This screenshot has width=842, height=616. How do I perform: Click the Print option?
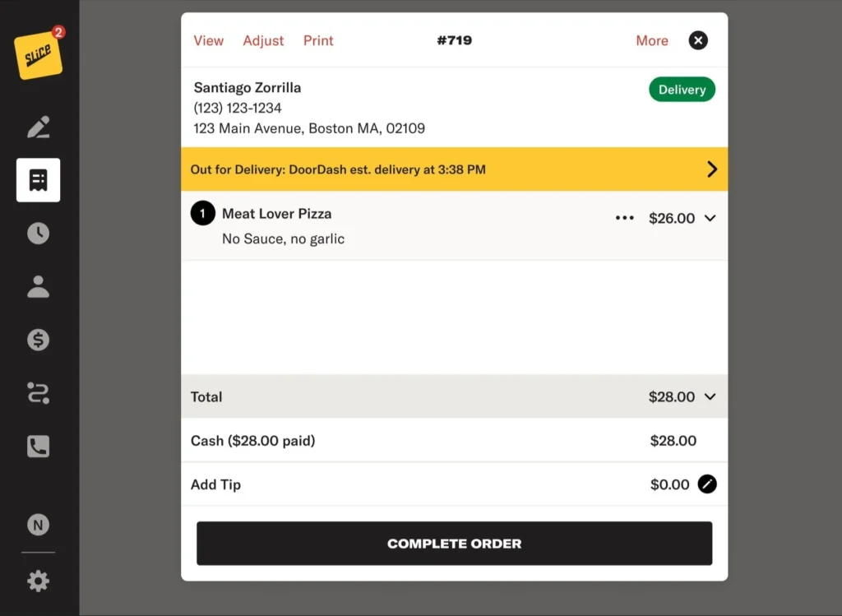[318, 40]
